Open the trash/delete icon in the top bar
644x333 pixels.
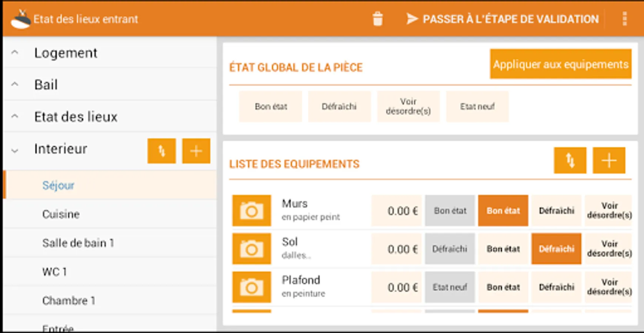coord(377,19)
